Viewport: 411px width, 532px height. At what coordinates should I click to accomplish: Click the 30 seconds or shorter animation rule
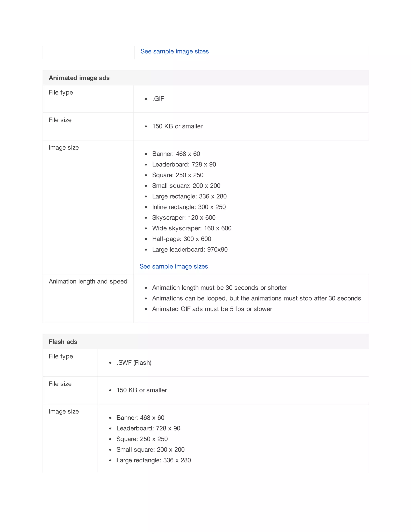click(219, 288)
